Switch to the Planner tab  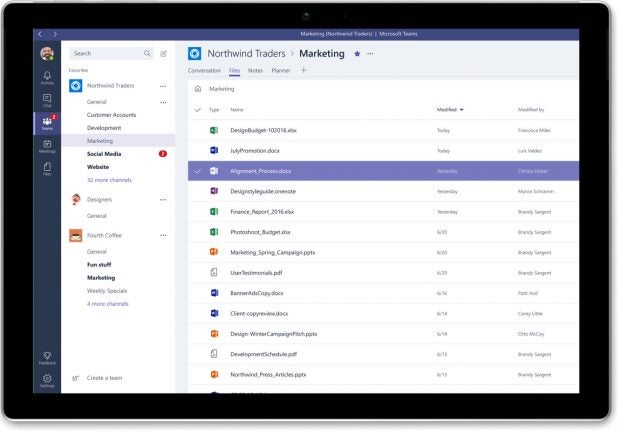tap(281, 70)
